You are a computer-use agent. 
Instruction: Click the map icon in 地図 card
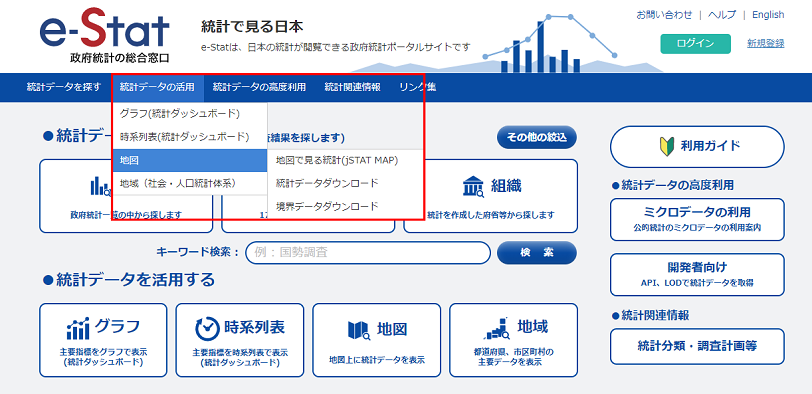click(x=359, y=330)
